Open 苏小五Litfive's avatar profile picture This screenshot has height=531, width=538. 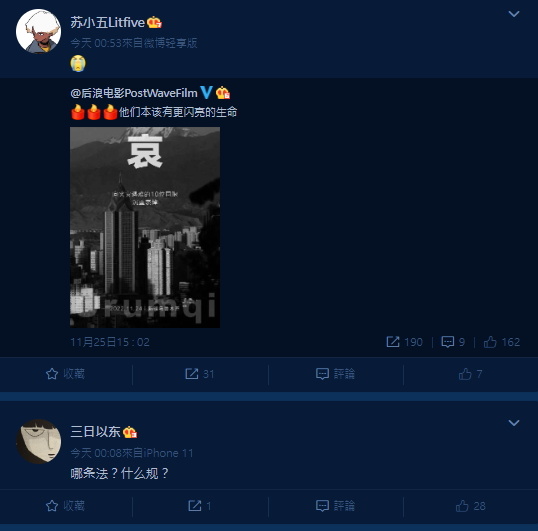tap(38, 31)
